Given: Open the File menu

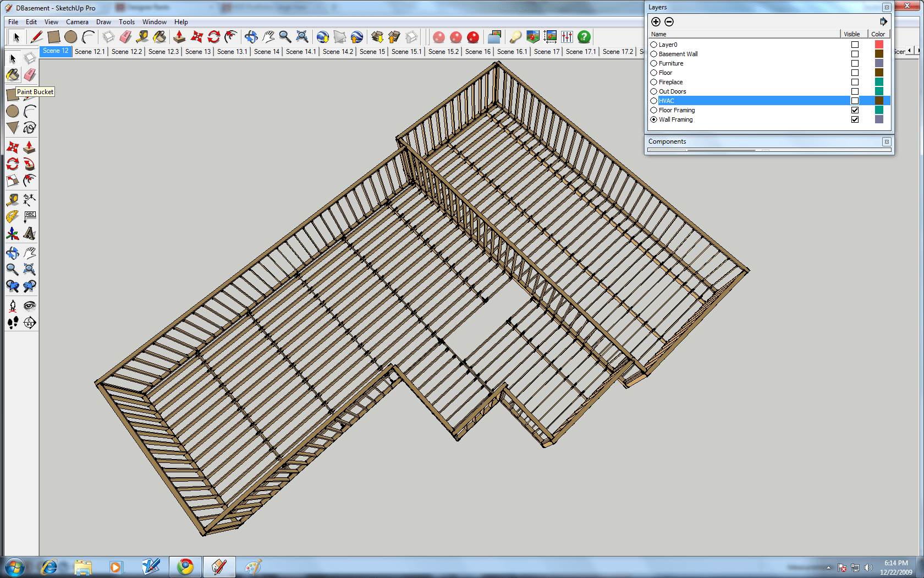Looking at the screenshot, I should click(13, 22).
